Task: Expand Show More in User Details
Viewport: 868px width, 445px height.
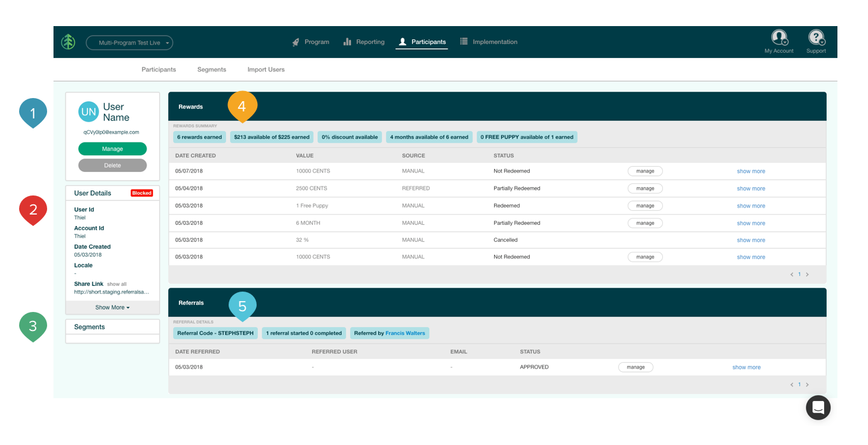Action: pyautogui.click(x=112, y=307)
